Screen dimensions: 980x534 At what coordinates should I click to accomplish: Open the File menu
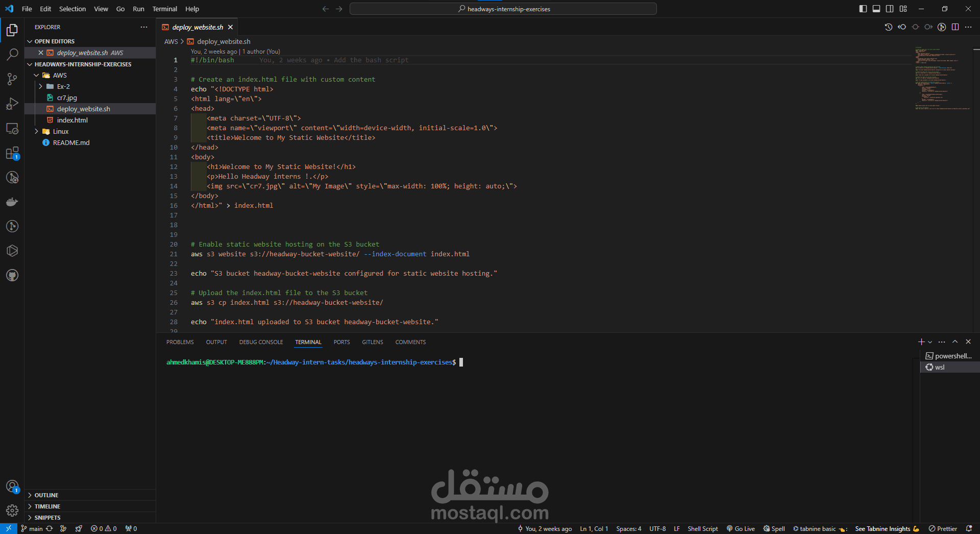point(27,9)
